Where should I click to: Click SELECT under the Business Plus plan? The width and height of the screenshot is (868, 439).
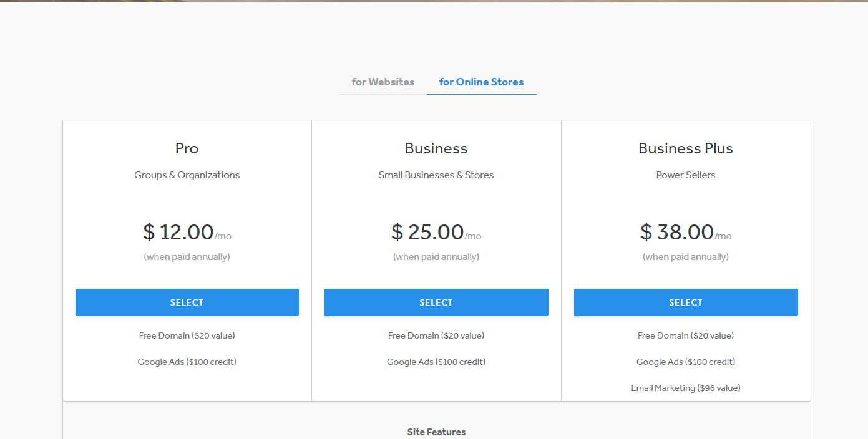point(685,302)
